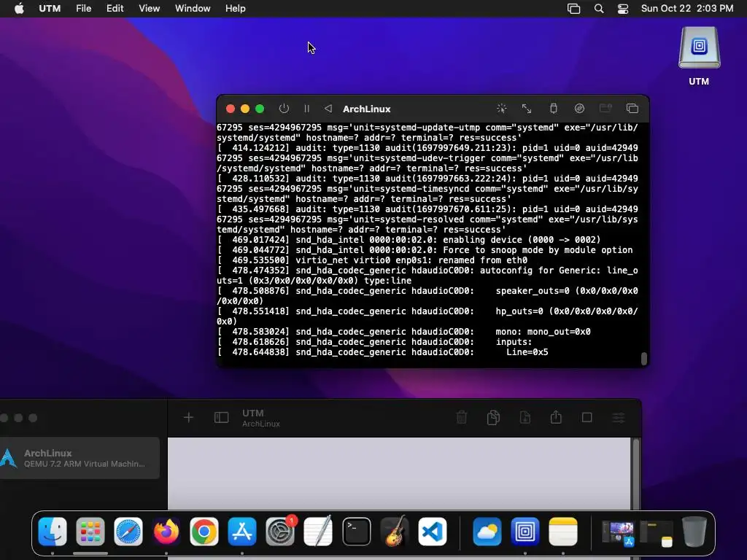Image resolution: width=747 pixels, height=560 pixels.
Task: Click the trash icon in UTM toolbar
Action: [x=462, y=418]
